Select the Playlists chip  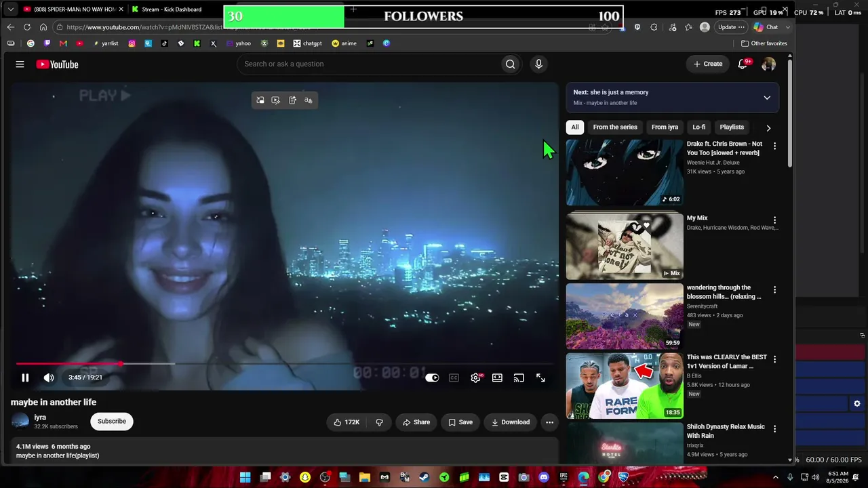pos(732,127)
